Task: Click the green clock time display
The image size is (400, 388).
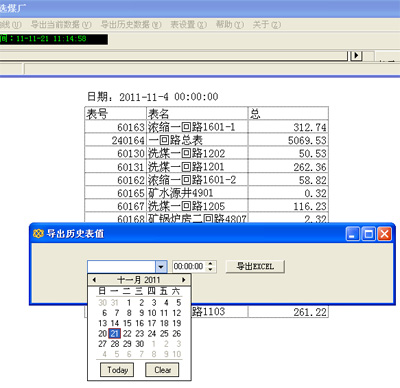Action: point(54,39)
